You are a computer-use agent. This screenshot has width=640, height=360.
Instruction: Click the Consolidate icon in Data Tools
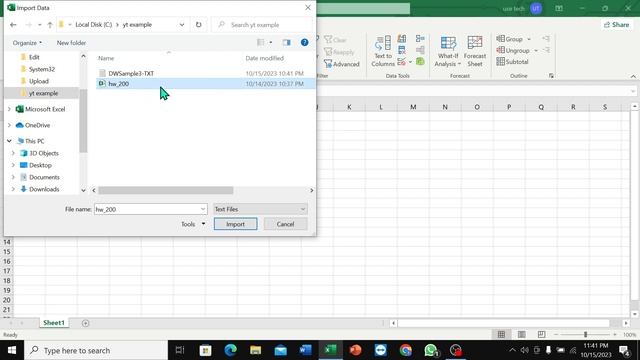point(420,39)
